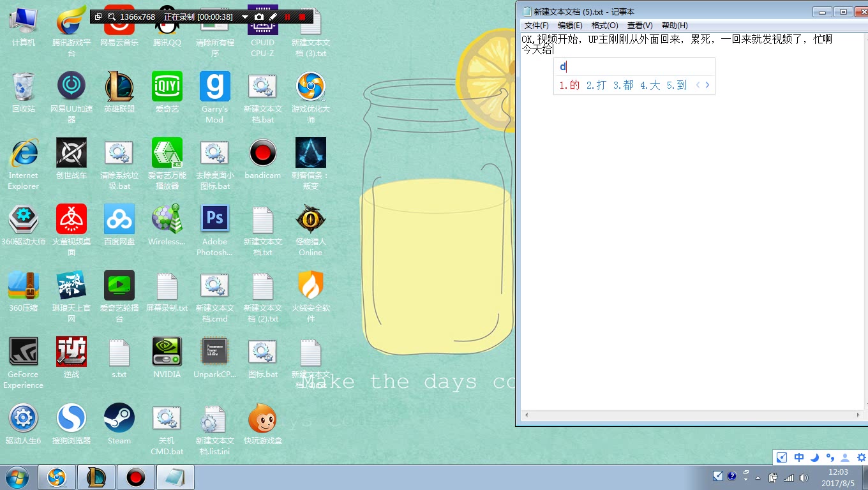The width and height of the screenshot is (868, 490).
Task: Switch to Notepad taskbar button
Action: (175, 477)
